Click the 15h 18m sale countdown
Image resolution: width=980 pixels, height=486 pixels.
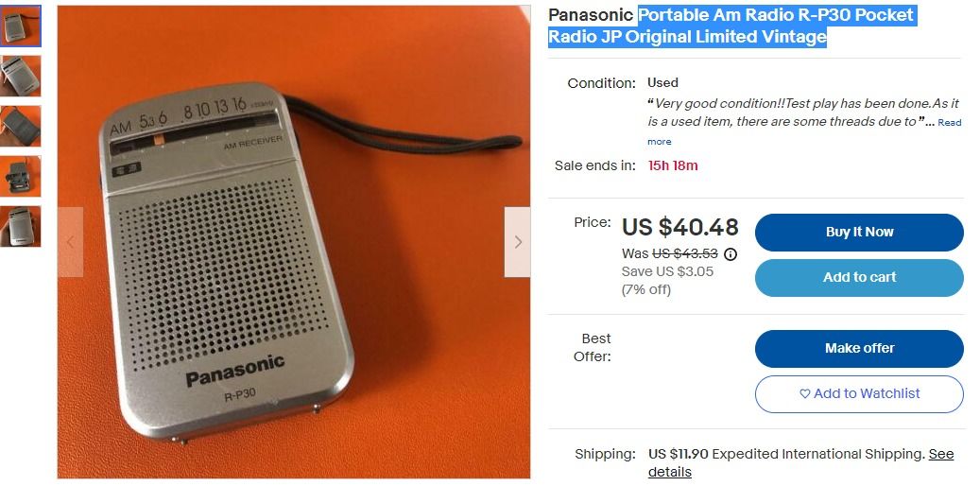(673, 165)
